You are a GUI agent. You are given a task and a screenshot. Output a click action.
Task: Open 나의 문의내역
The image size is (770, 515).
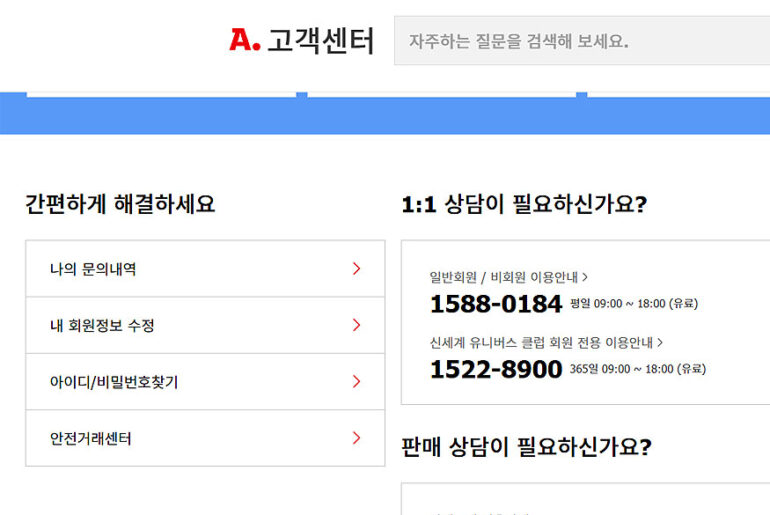93,269
